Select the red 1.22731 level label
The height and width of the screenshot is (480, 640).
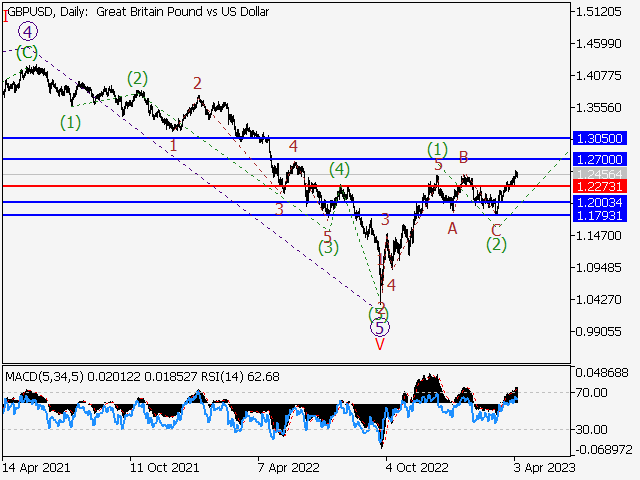pos(600,187)
